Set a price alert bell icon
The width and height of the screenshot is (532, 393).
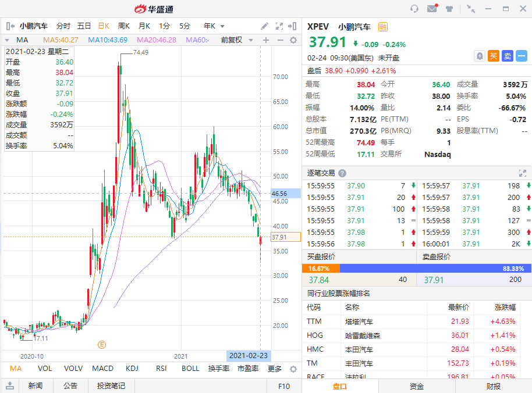coord(480,56)
